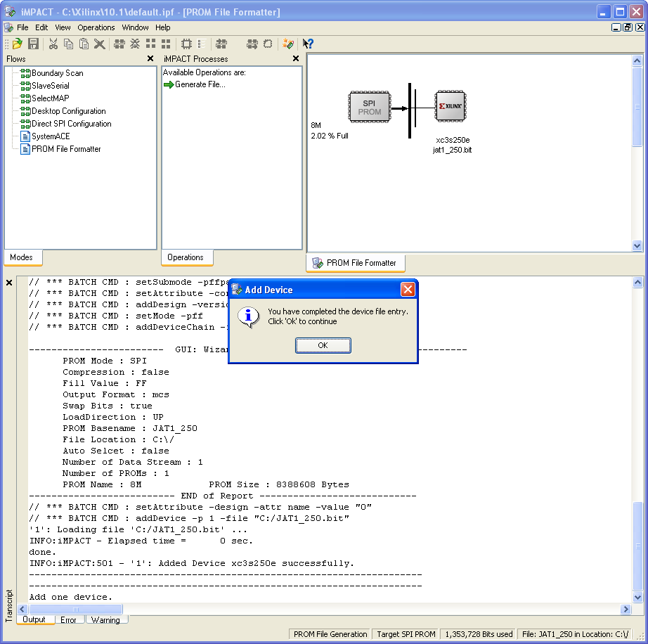This screenshot has width=648, height=644.
Task: Close the Add Device dialog
Action: point(408,290)
